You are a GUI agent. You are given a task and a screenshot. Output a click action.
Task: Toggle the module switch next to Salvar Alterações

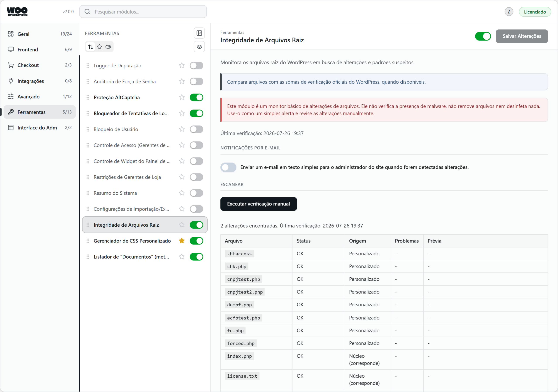483,36
